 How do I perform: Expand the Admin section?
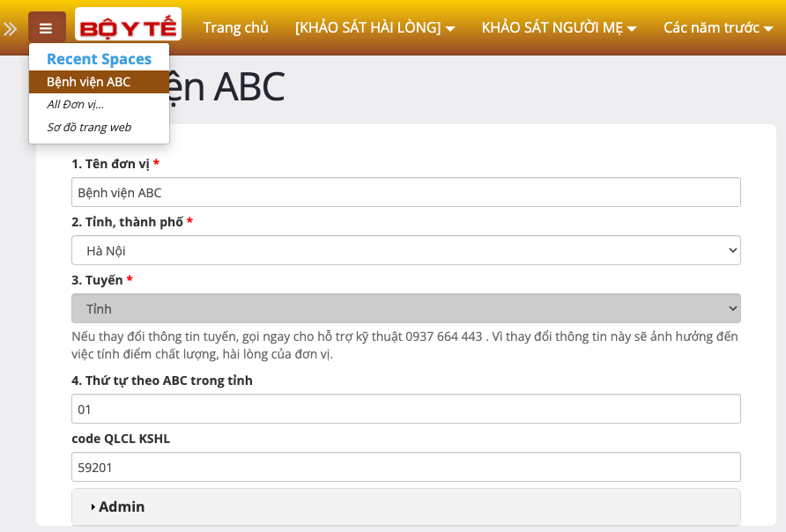pos(122,506)
